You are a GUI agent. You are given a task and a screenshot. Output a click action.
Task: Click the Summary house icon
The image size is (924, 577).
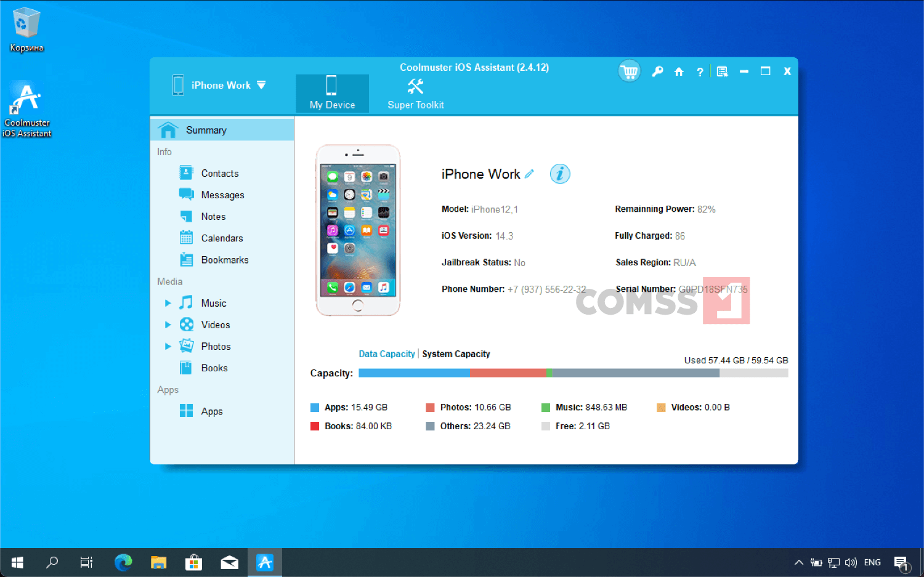(x=168, y=130)
